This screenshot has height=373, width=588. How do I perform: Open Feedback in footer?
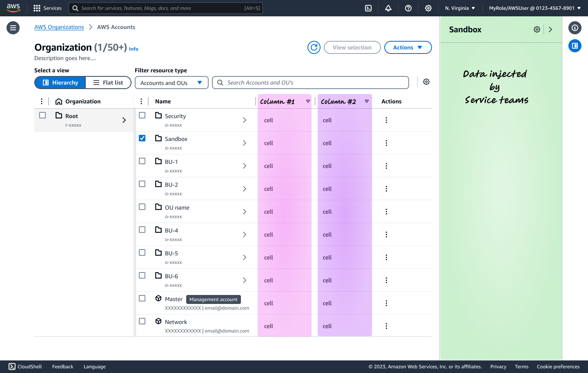click(x=63, y=366)
